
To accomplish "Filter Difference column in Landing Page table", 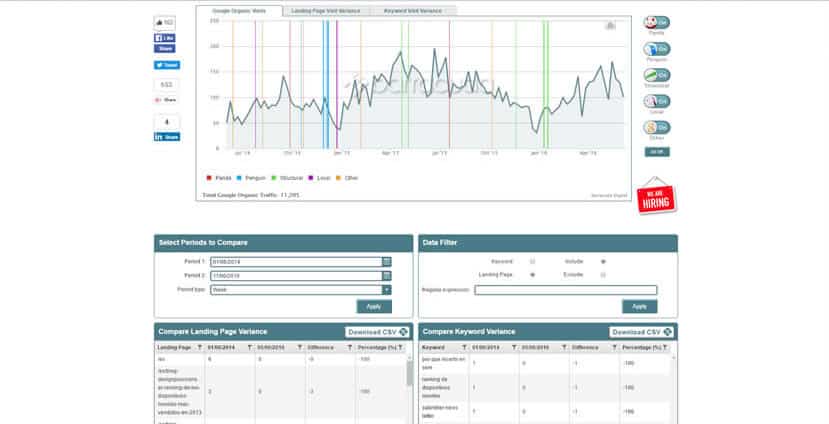I will click(x=350, y=347).
